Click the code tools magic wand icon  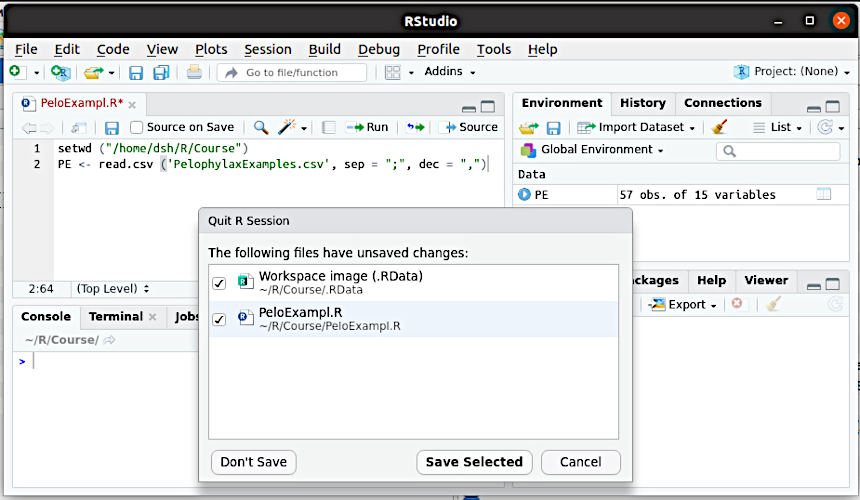[x=286, y=127]
